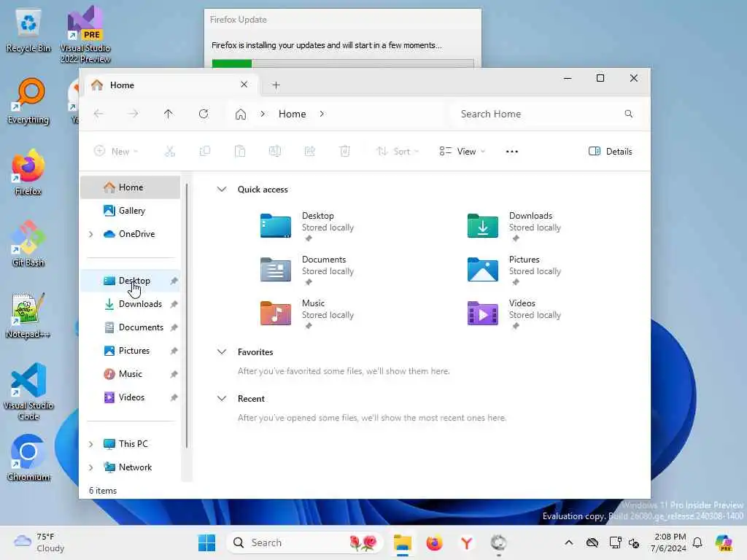Collapse the Recent section

[x=222, y=399]
